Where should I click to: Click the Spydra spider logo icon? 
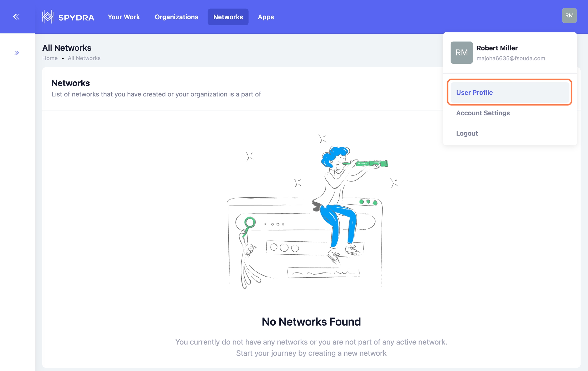click(x=47, y=17)
